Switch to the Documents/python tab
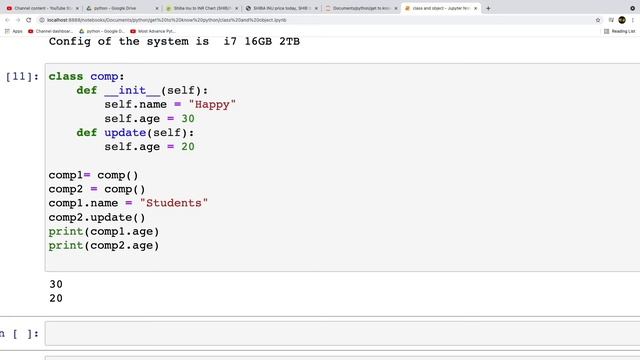640x360 pixels. pyautogui.click(x=360, y=8)
